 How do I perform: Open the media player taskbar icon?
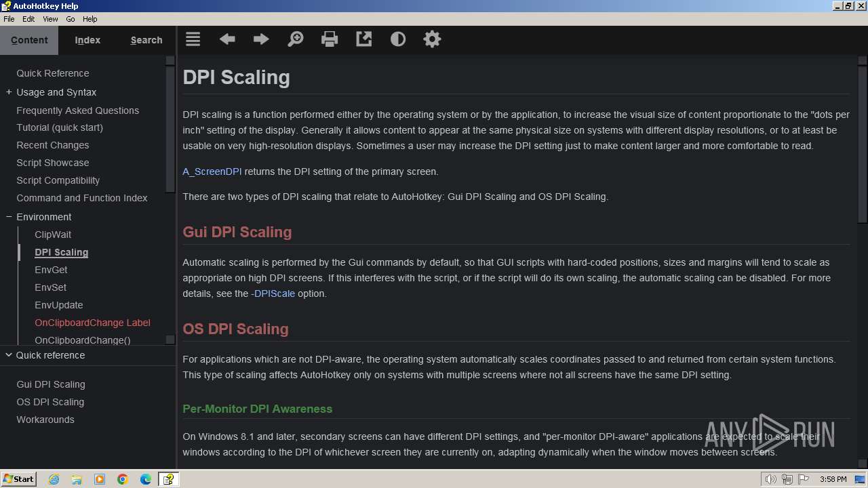(100, 479)
